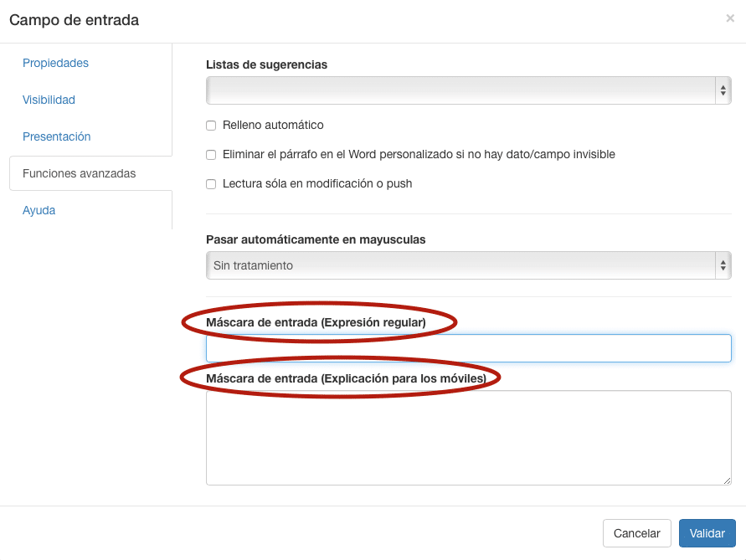
Task: Open the Sin tratamiento dropdown
Action: [x=468, y=265]
